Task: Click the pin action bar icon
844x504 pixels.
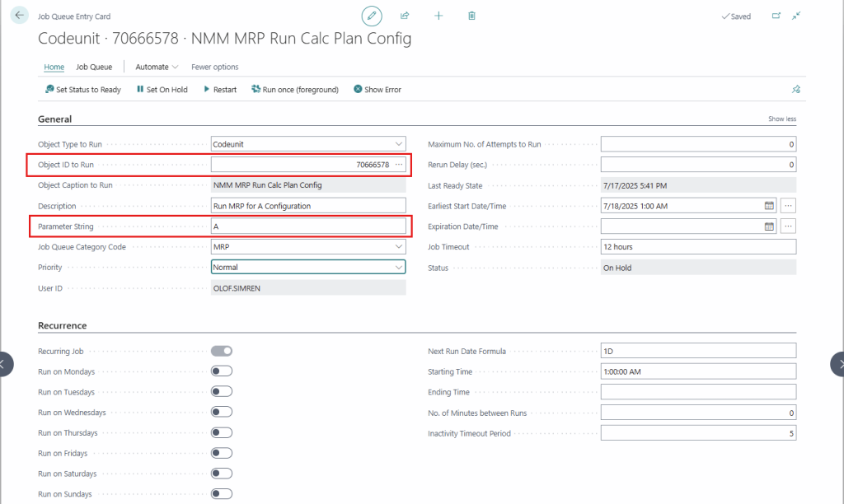Action: tap(795, 90)
